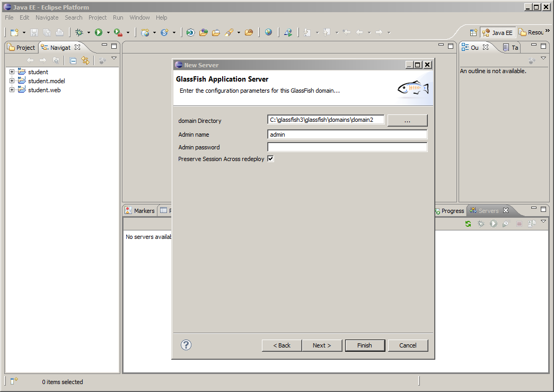Show hidden perspectives with chevron
This screenshot has height=392, width=554.
(x=548, y=31)
